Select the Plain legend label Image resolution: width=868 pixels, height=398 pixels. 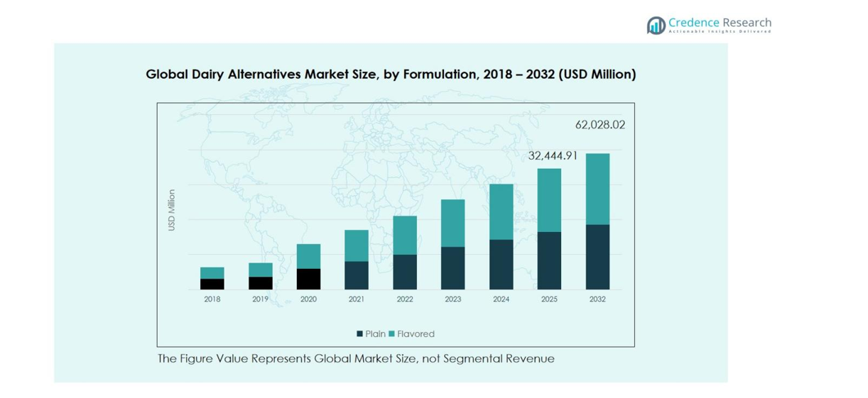[375, 334]
